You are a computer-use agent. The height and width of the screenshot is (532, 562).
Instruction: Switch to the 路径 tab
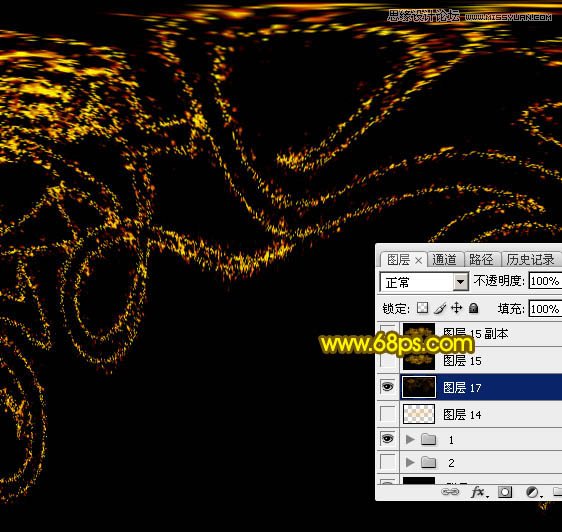[481, 260]
